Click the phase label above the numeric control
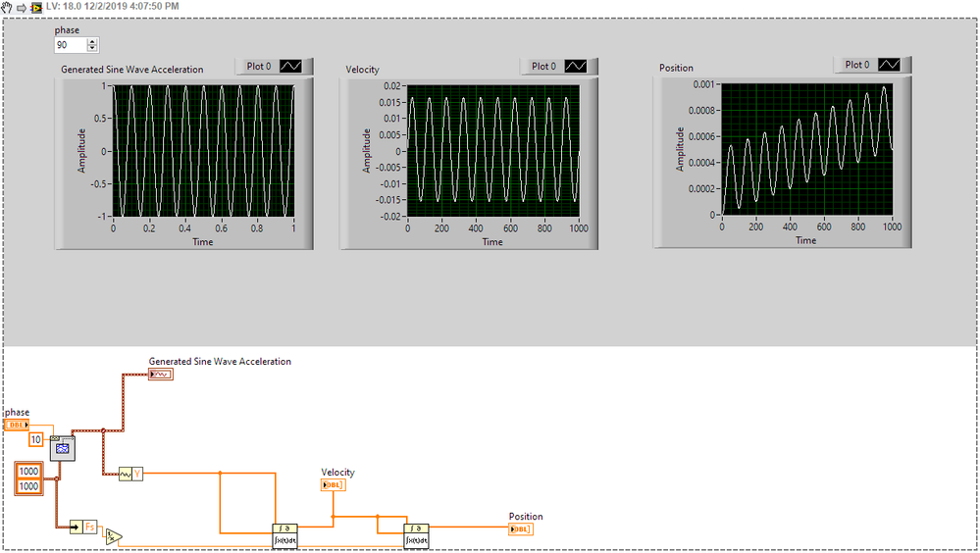This screenshot has height=553, width=980. tap(67, 30)
